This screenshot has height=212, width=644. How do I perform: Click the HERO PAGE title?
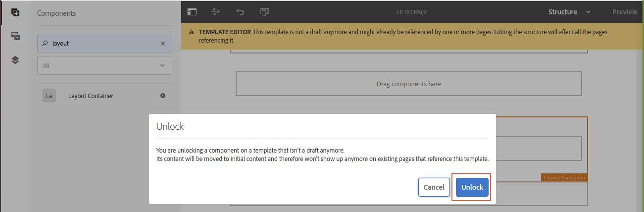412,12
